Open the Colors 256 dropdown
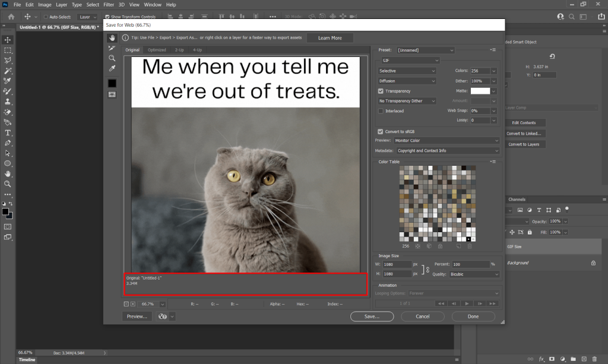Viewport: 608px width, 364px height. point(493,71)
